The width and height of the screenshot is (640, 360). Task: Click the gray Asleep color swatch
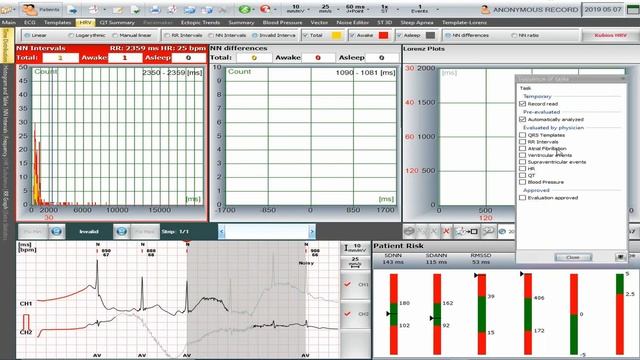coord(430,36)
